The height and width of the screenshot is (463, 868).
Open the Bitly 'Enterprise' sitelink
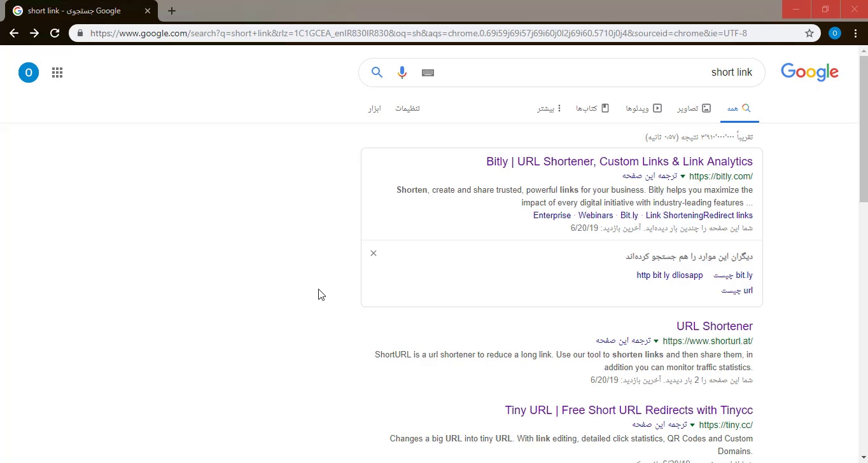552,216
